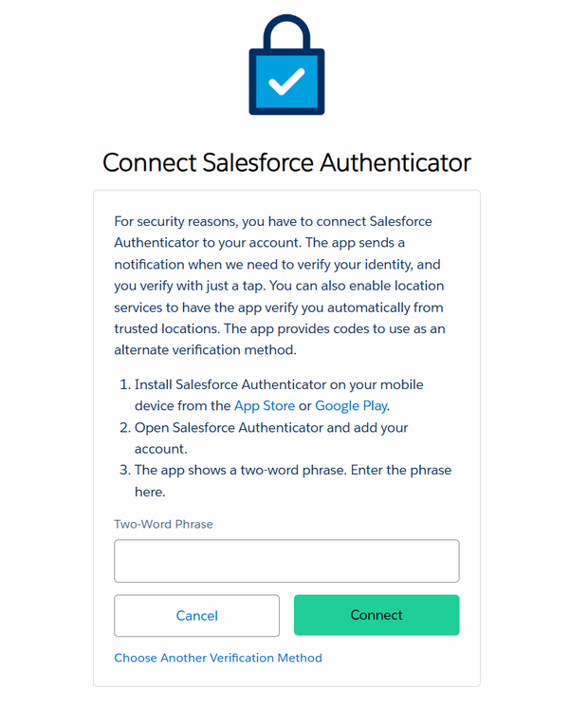Click the green Connect button
The width and height of the screenshot is (588, 708).
(377, 615)
